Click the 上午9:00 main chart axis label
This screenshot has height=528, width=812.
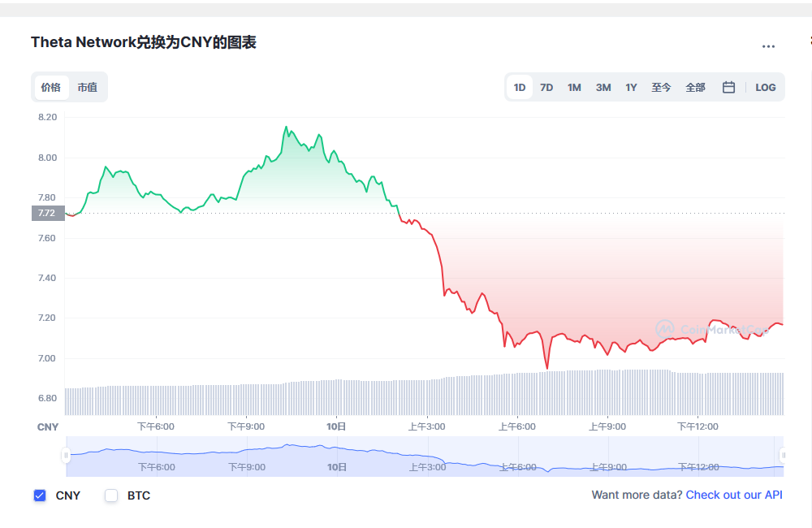coord(607,426)
